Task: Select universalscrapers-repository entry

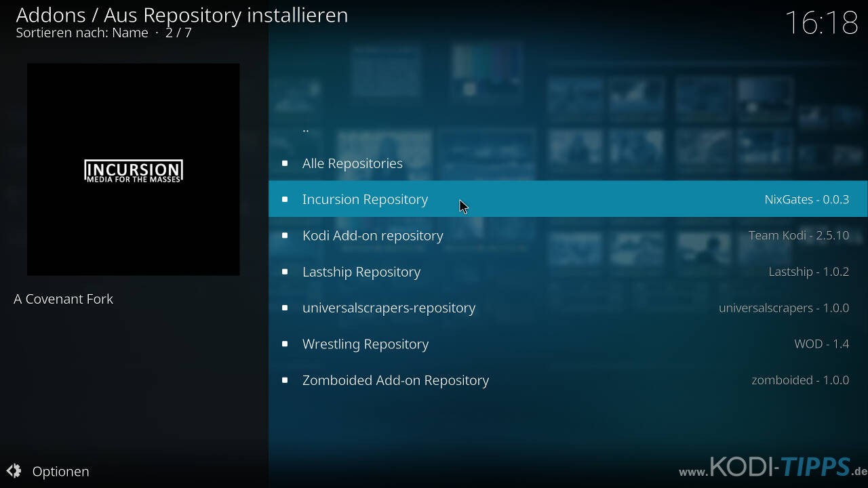Action: [568, 308]
